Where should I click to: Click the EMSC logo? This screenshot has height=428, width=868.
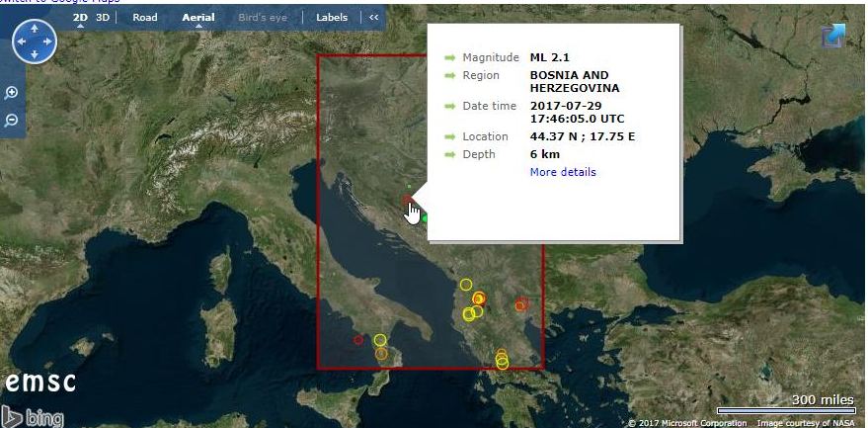click(x=39, y=383)
